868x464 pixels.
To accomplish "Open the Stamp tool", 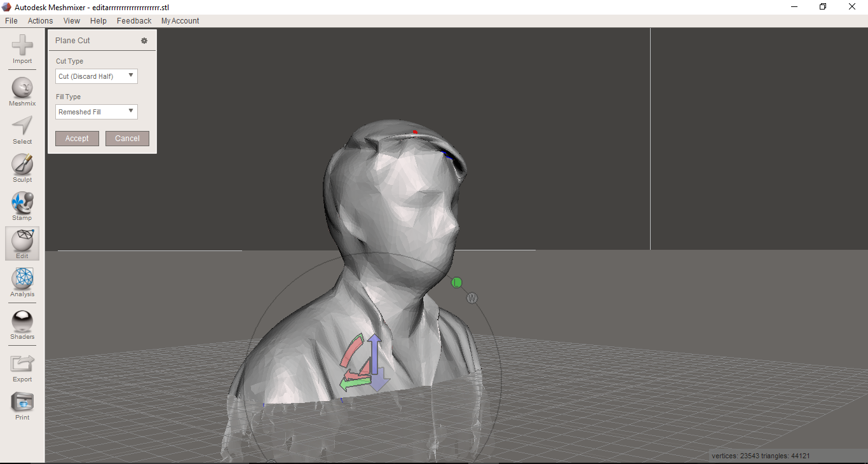I will 22,206.
